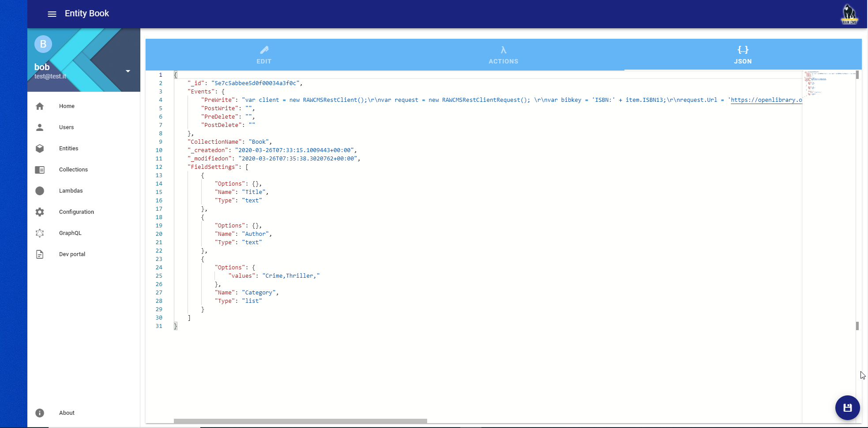Switch to the EDIT tab
Screen dimensions: 868x428
(264, 55)
